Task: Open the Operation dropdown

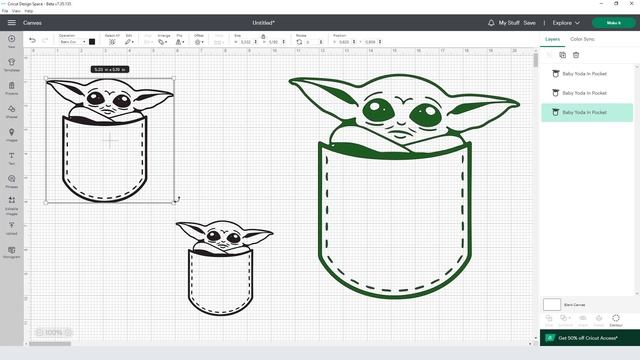Action: coord(72,42)
